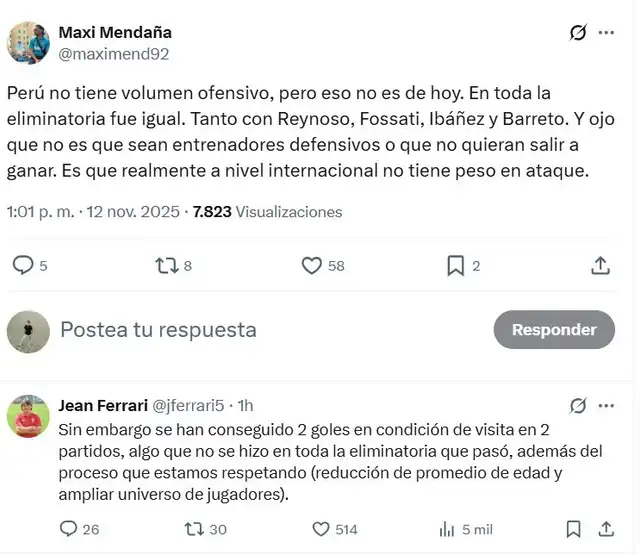Open Jean Ferrari's profile name link
This screenshot has width=640, height=555.
tap(102, 405)
